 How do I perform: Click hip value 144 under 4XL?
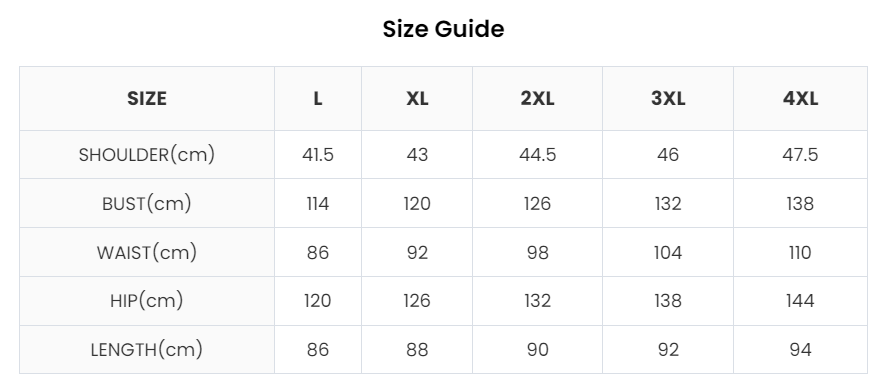coord(800,301)
